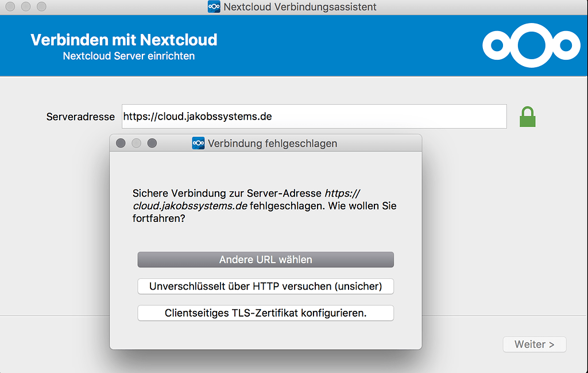
Task: Click the green lock icon beside server address
Action: tap(527, 117)
